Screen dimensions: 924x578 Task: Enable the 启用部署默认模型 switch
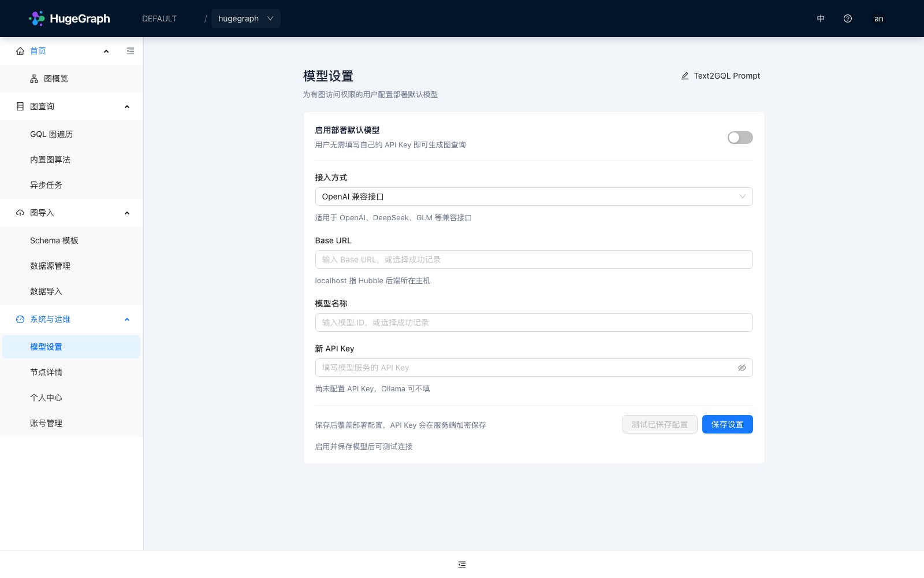740,138
